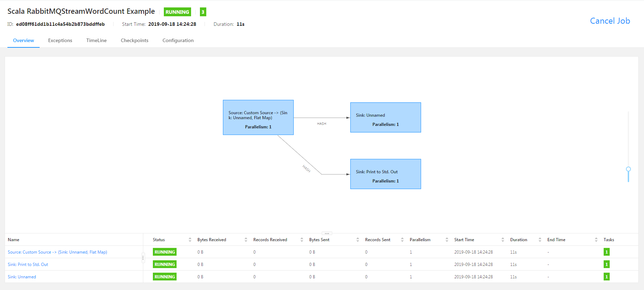Image resolution: width=644 pixels, height=290 pixels.
Task: Go to the Configuration tab
Action: coord(178,41)
